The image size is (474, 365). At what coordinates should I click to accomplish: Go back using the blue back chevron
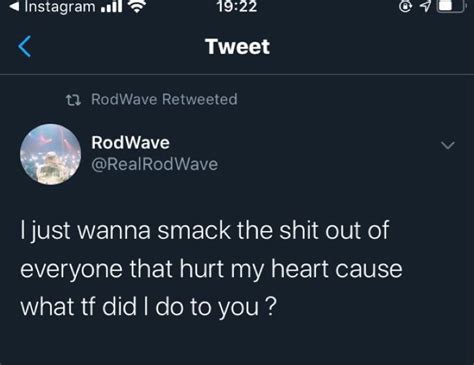coord(25,46)
